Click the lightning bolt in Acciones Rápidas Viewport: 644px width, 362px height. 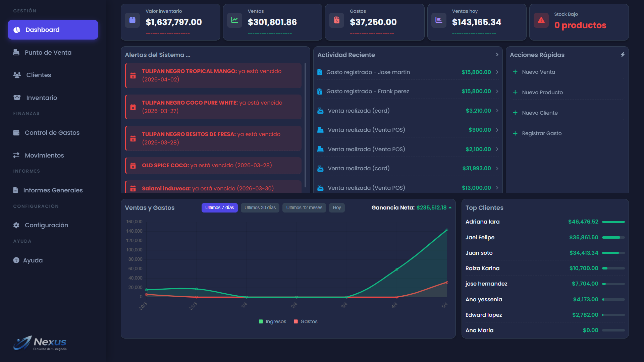(x=623, y=55)
